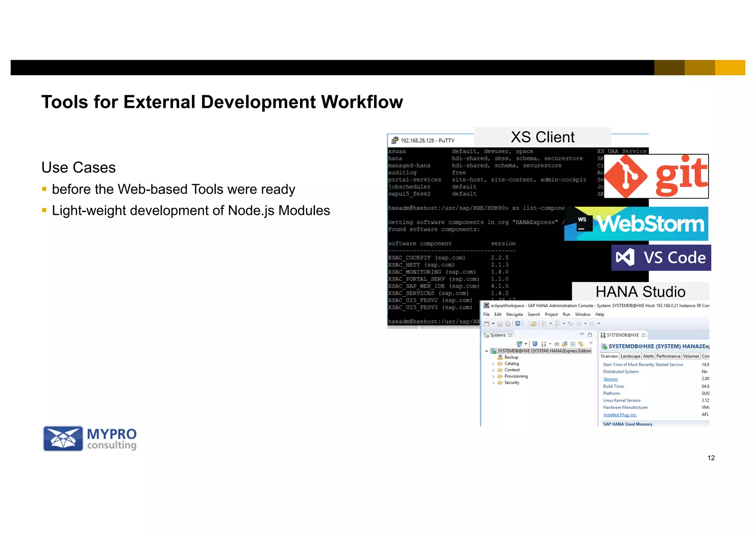This screenshot has height=534, width=756.
Task: Click the New wizard icon in HANA Studio toolbar
Action: point(487,324)
